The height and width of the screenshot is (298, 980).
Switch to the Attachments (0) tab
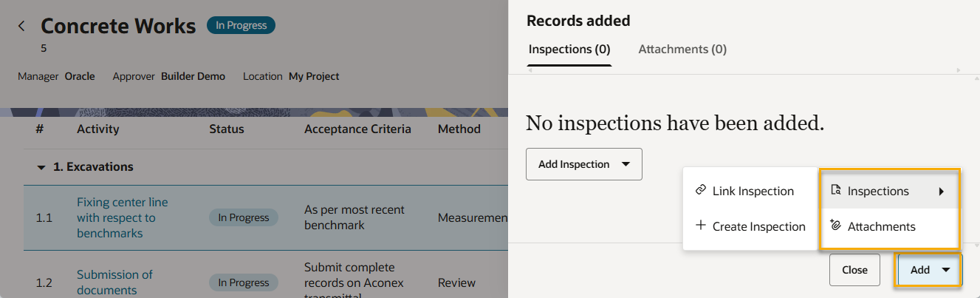(682, 50)
